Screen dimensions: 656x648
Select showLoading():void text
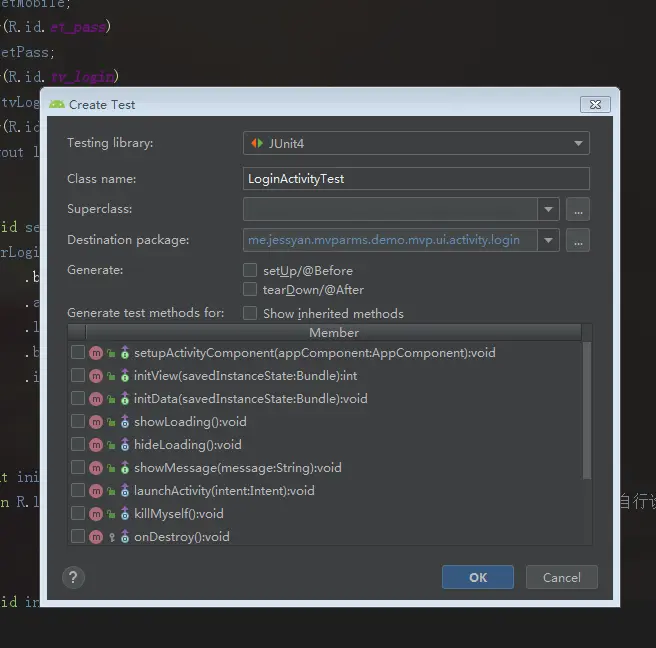(x=190, y=422)
